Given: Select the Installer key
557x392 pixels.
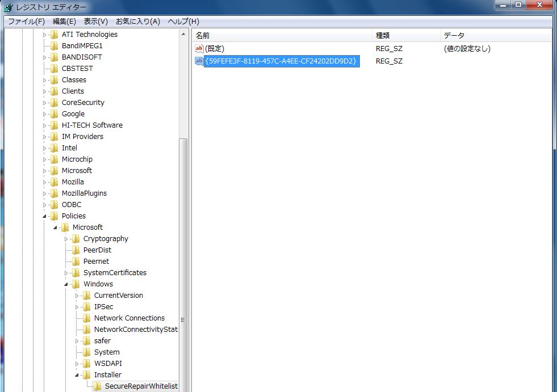Looking at the screenshot, I should (x=108, y=375).
